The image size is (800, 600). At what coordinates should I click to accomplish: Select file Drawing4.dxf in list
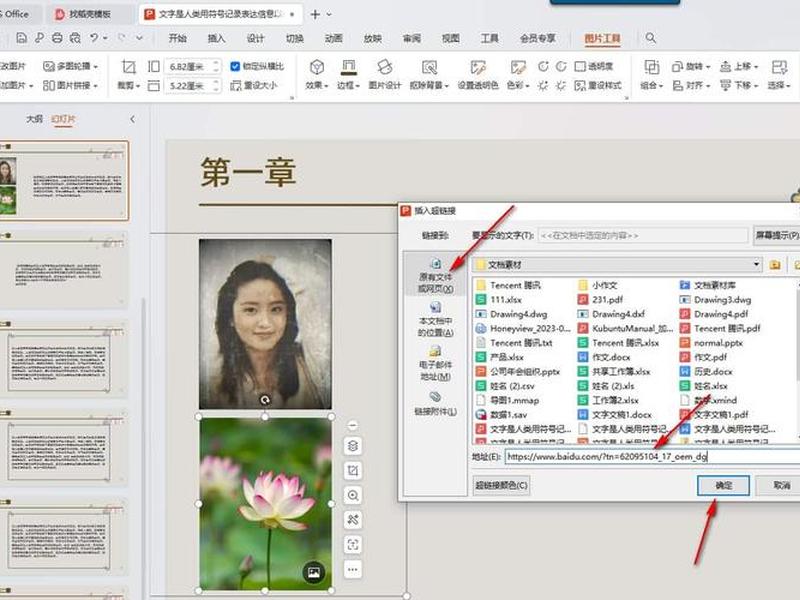click(x=611, y=314)
